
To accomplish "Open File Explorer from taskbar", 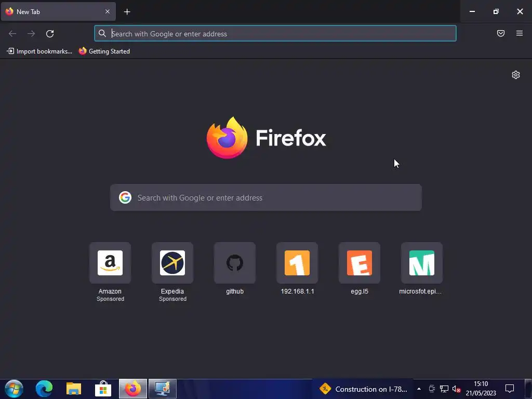I will tap(74, 389).
